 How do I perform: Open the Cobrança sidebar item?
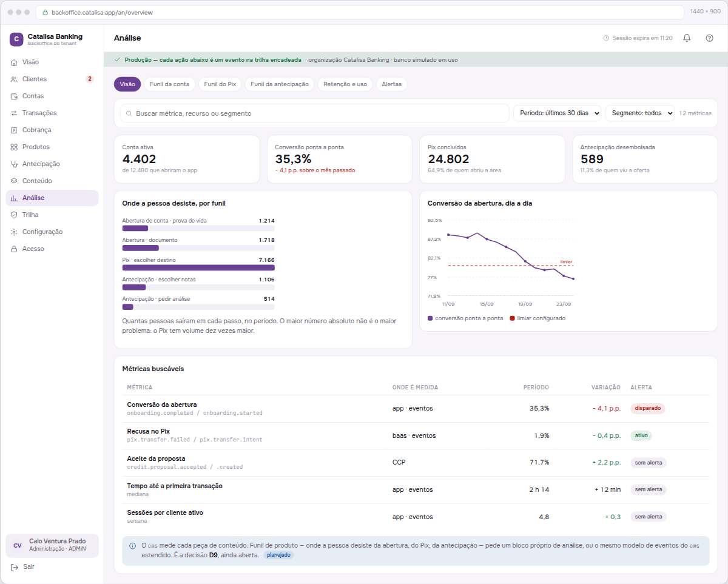52,130
